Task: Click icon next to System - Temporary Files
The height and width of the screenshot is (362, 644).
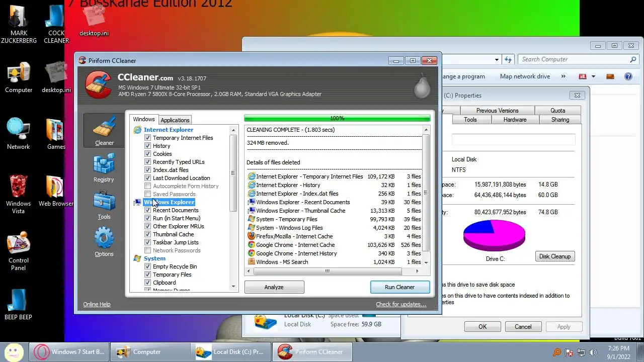Action: click(x=251, y=219)
